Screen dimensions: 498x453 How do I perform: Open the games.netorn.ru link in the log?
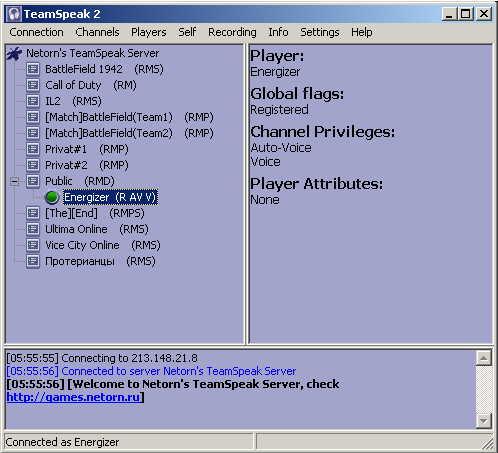click(x=73, y=397)
